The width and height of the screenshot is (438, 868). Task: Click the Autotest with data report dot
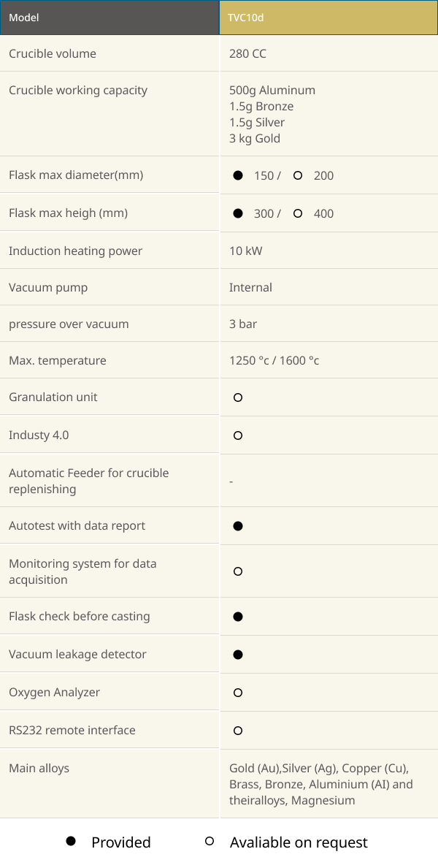click(238, 526)
